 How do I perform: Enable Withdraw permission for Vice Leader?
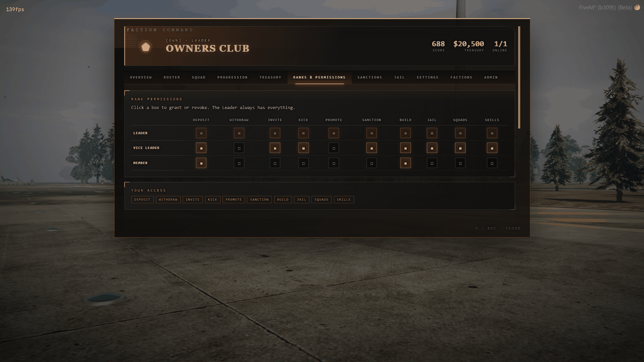point(239,148)
